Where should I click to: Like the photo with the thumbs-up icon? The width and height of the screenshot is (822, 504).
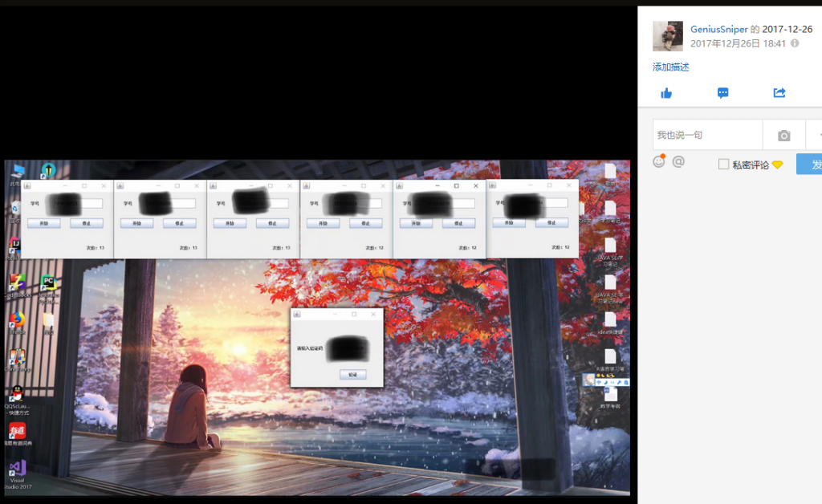[666, 93]
